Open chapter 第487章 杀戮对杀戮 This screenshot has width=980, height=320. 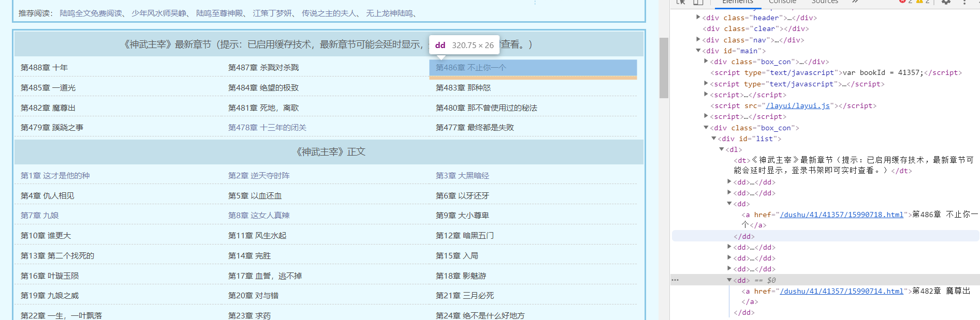[264, 68]
